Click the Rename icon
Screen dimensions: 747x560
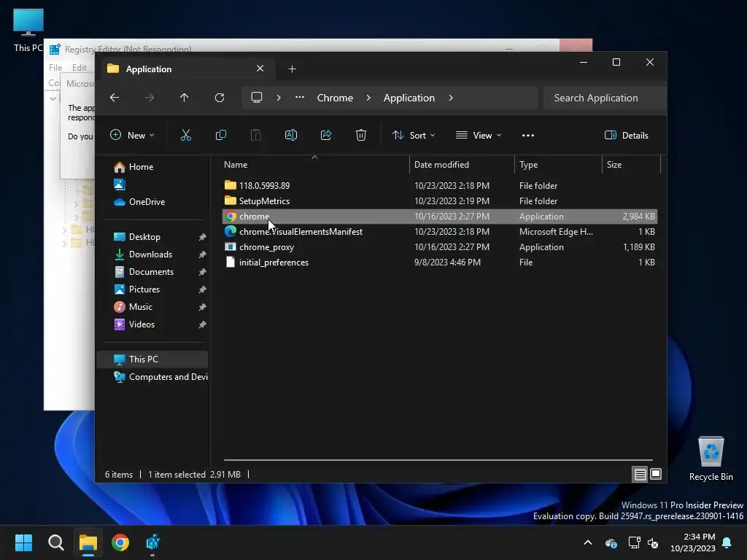[x=290, y=135]
